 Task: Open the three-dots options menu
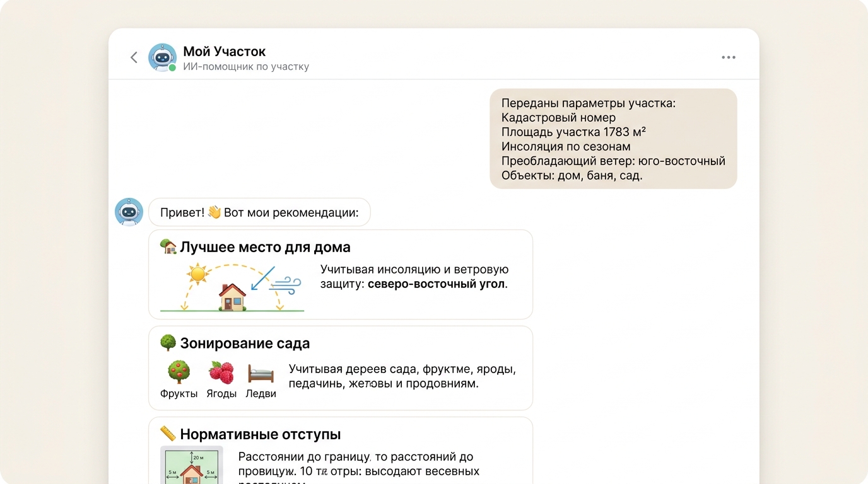coord(729,57)
